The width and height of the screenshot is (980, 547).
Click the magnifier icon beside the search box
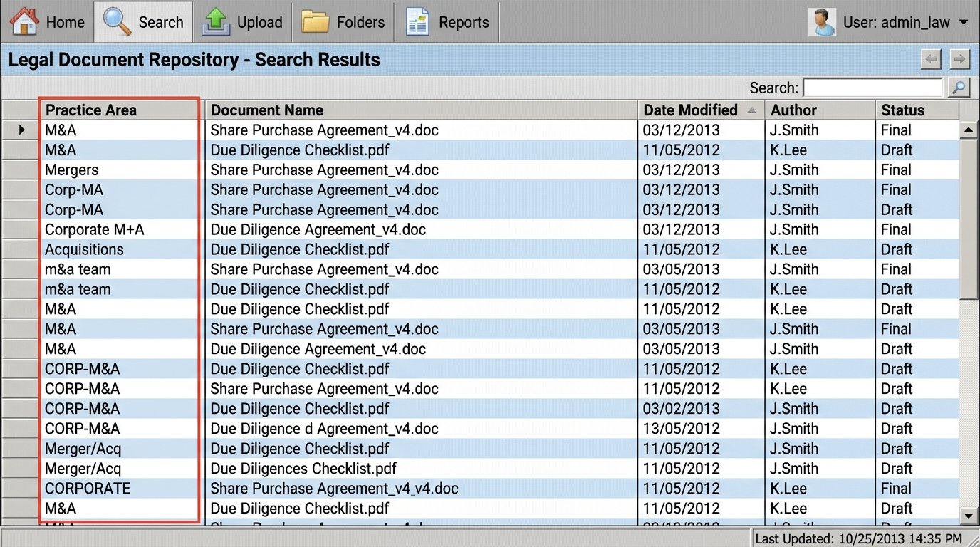[959, 87]
